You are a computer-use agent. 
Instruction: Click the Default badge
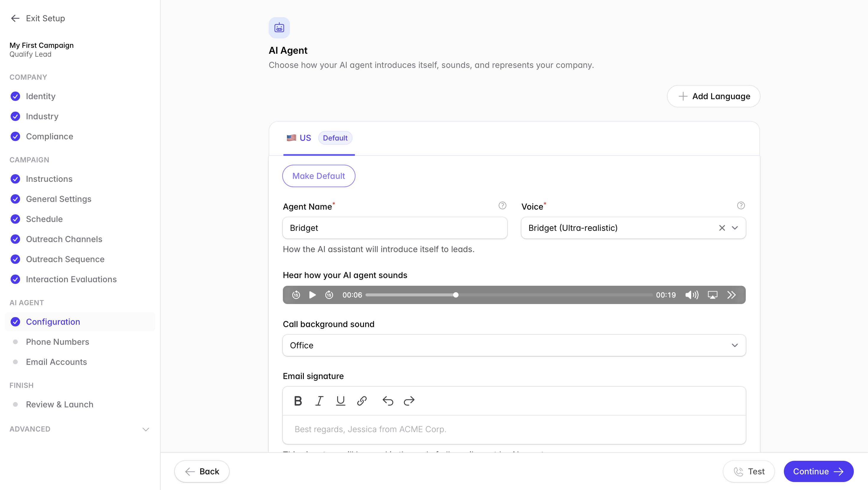click(335, 138)
